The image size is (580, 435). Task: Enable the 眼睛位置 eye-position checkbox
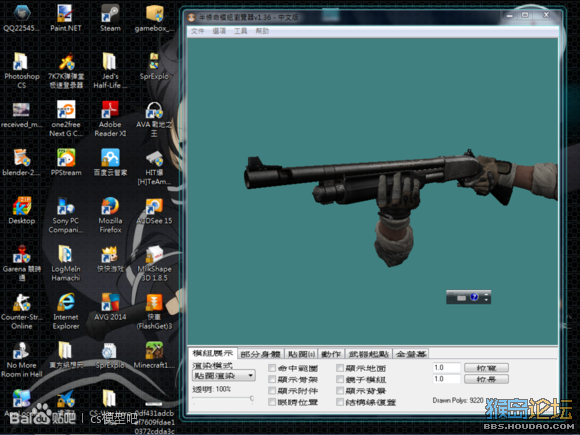pos(272,402)
